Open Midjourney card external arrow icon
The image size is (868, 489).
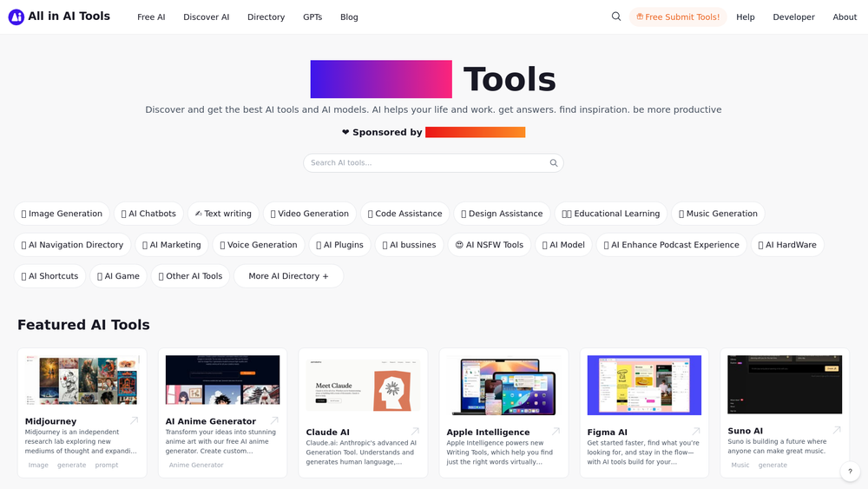(134, 421)
